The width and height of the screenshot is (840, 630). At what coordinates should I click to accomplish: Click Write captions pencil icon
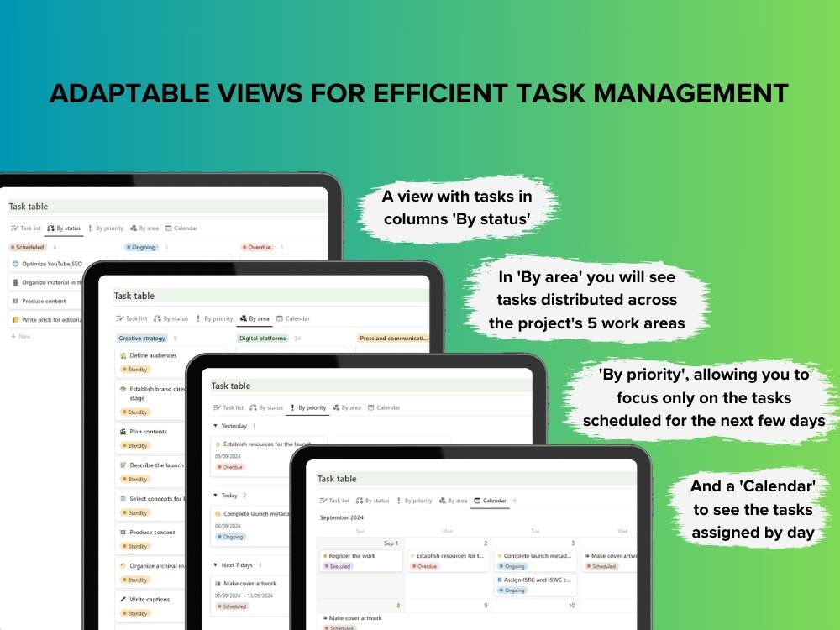[x=123, y=600]
